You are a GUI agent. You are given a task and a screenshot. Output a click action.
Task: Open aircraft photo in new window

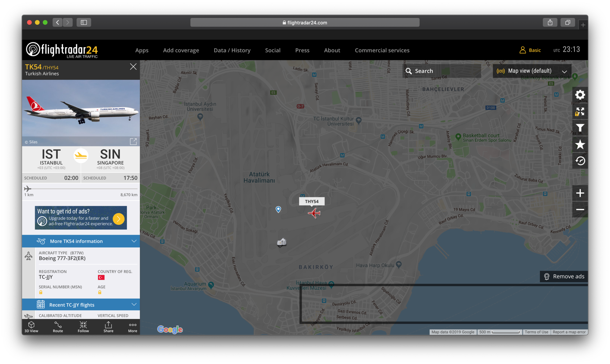tap(133, 141)
